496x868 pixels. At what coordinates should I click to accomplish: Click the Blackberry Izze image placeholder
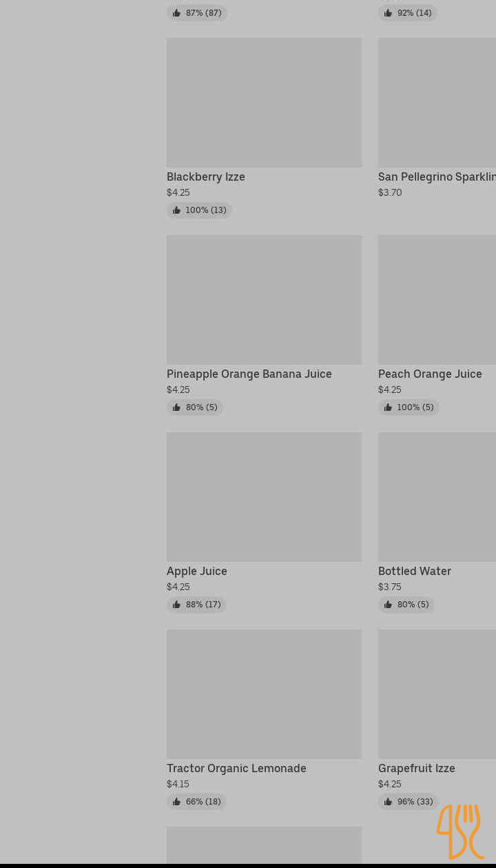click(x=264, y=103)
